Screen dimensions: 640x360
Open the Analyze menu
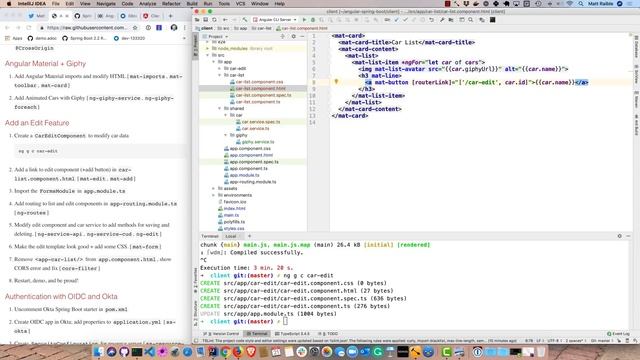(x=147, y=4)
